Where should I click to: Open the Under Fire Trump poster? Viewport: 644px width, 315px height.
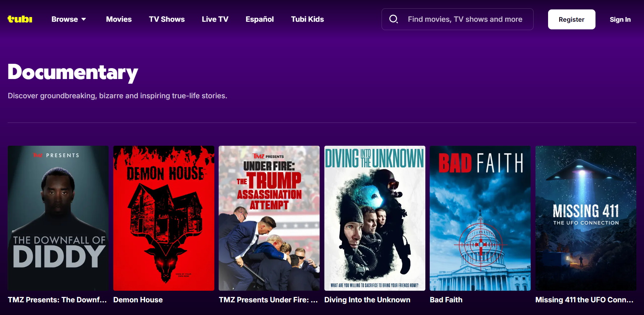(269, 218)
